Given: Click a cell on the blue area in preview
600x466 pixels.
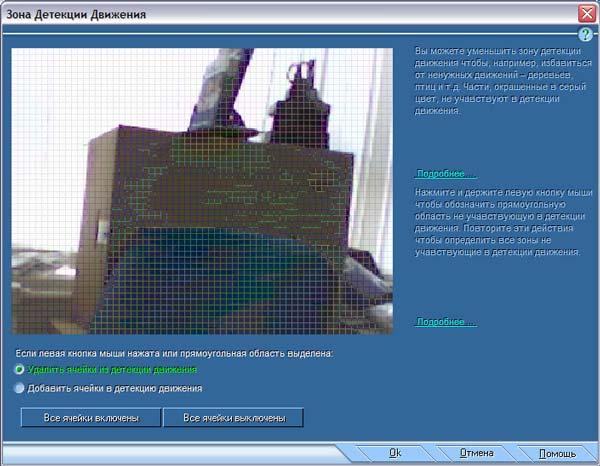Looking at the screenshot, I should tap(214, 275).
